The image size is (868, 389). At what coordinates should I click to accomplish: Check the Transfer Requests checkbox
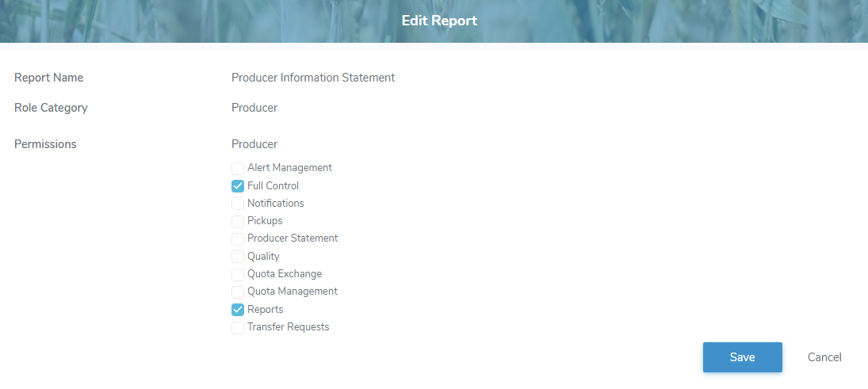pyautogui.click(x=238, y=327)
